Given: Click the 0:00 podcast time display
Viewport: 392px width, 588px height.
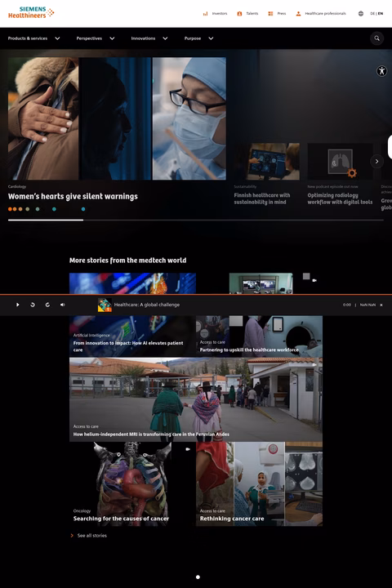Looking at the screenshot, I should (346, 305).
